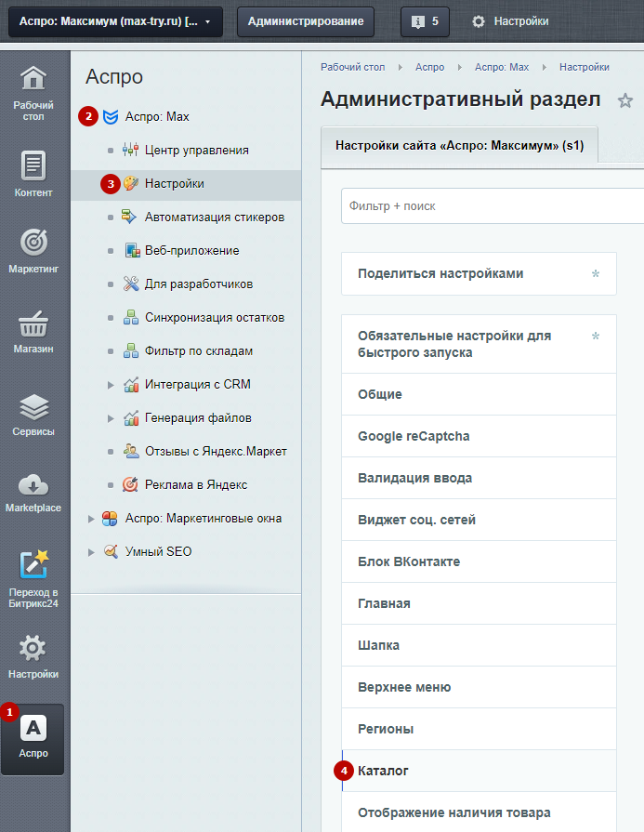Open the Настройки gear in sidebar
The height and width of the screenshot is (832, 644).
(x=33, y=648)
